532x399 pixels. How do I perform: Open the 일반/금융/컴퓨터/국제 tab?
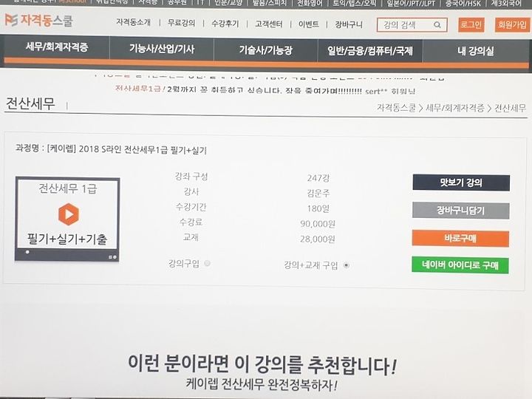[x=370, y=51]
